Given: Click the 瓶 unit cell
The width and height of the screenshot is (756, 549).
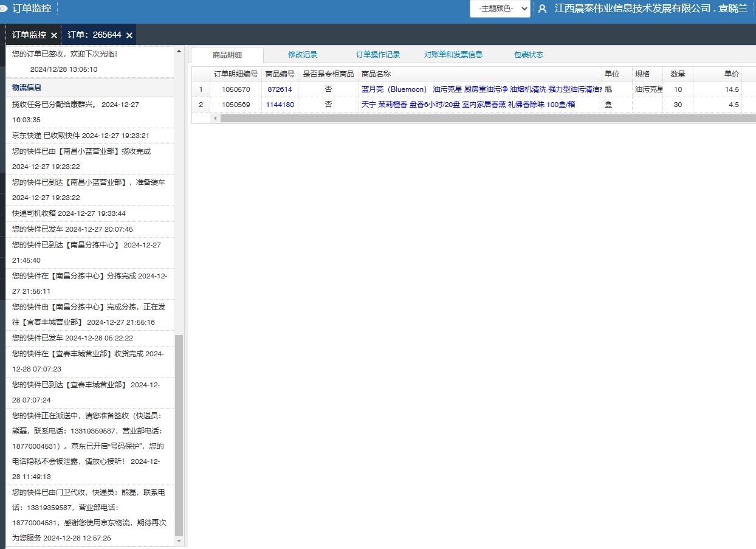Looking at the screenshot, I should [617, 89].
